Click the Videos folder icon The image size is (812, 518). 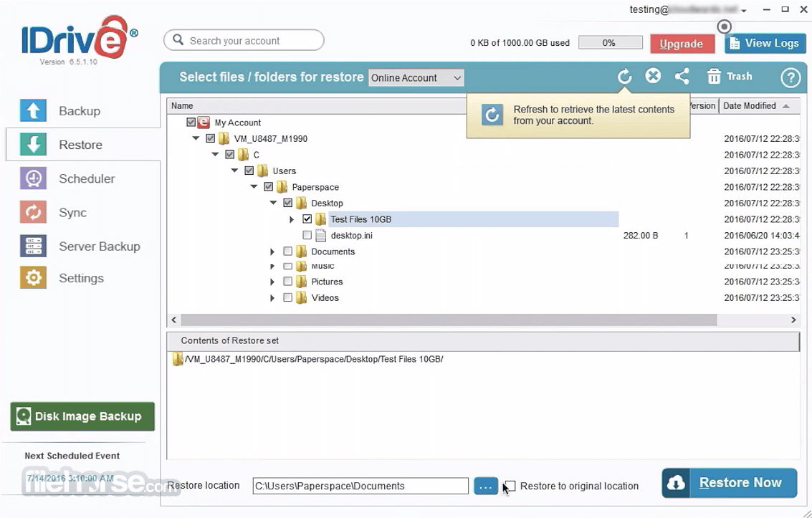click(x=302, y=297)
